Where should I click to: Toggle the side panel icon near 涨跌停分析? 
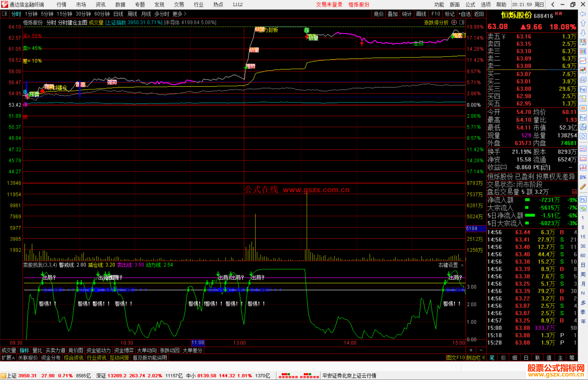(462, 22)
